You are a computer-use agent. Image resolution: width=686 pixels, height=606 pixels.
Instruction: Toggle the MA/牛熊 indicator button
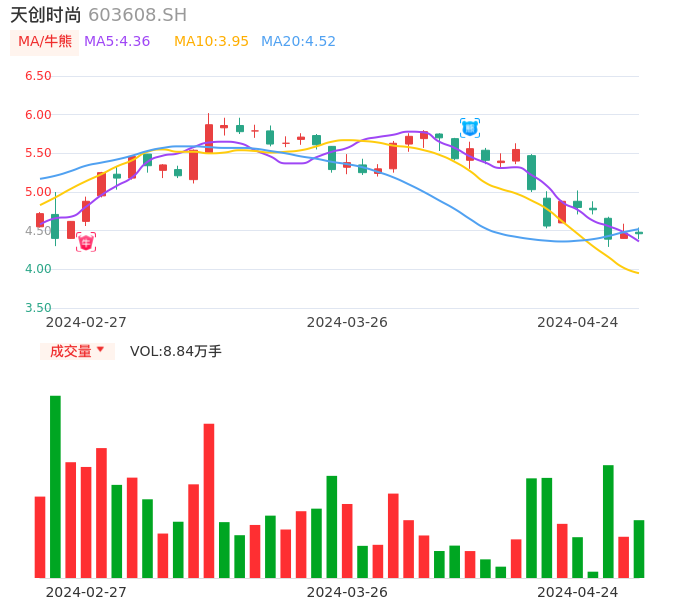tap(45, 42)
